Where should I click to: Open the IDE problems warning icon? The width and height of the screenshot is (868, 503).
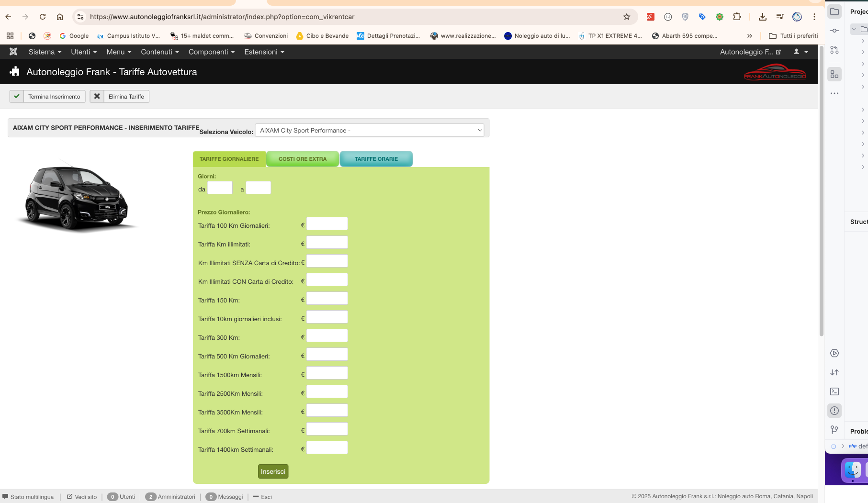(x=834, y=411)
